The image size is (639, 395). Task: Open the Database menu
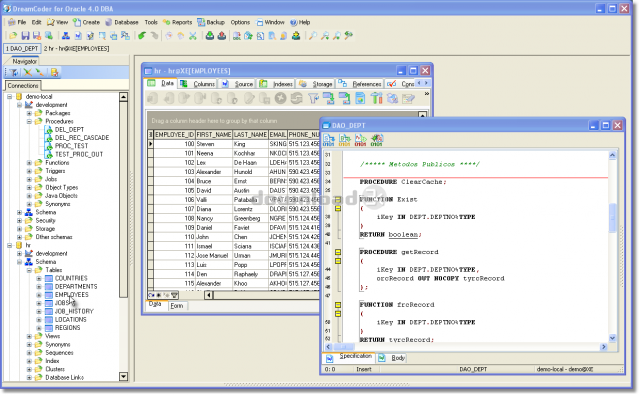122,22
